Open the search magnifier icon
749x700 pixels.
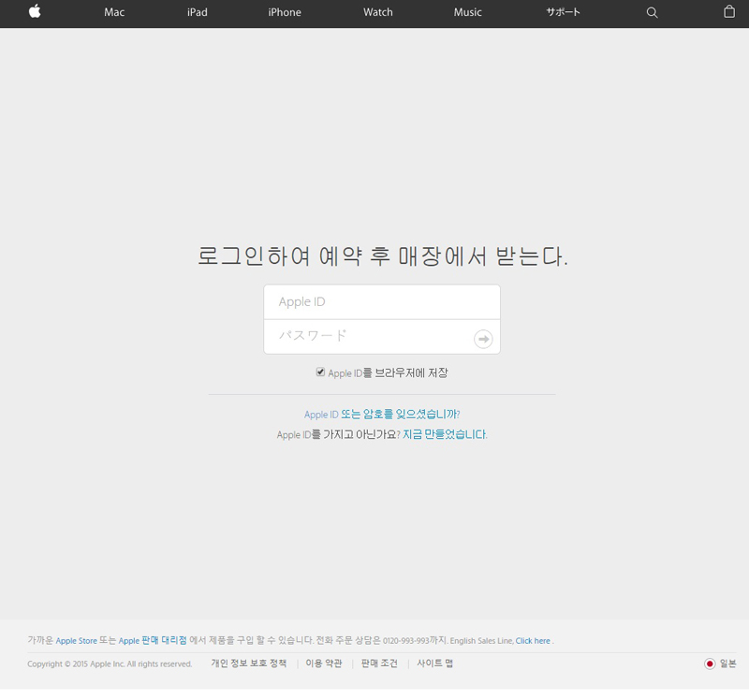[x=652, y=12]
